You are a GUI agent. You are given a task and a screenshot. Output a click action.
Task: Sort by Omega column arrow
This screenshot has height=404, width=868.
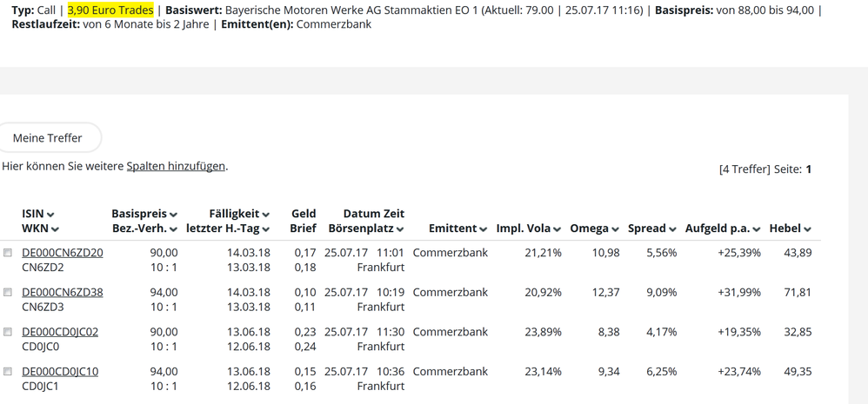(x=615, y=229)
